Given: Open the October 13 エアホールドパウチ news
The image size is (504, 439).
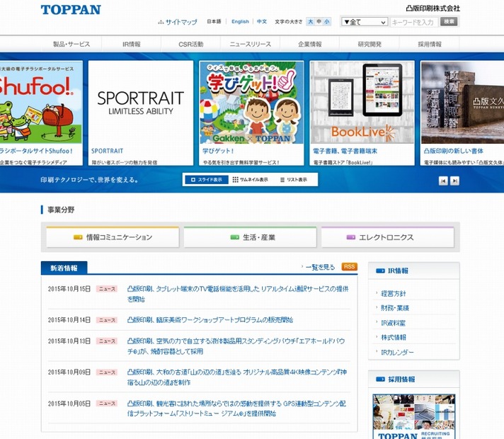Looking at the screenshot, I should (236, 346).
